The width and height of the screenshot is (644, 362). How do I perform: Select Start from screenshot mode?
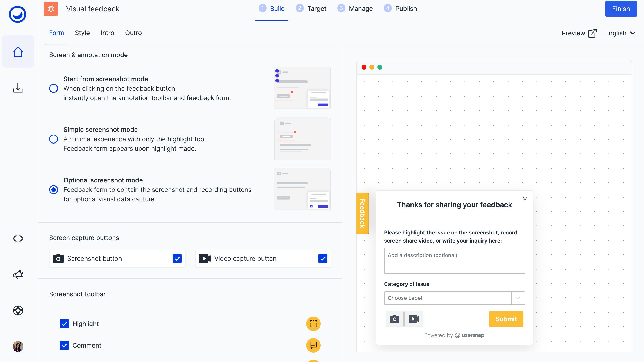coord(53,88)
